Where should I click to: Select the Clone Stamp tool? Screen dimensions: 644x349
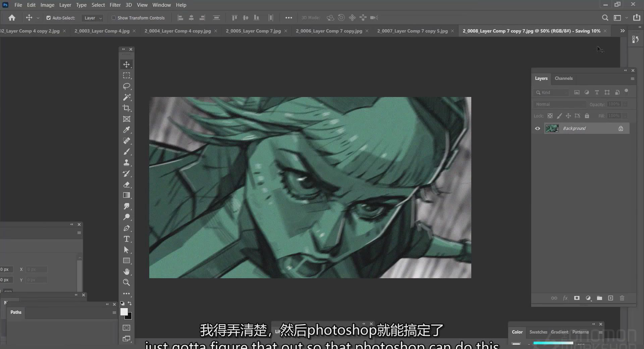[126, 163]
